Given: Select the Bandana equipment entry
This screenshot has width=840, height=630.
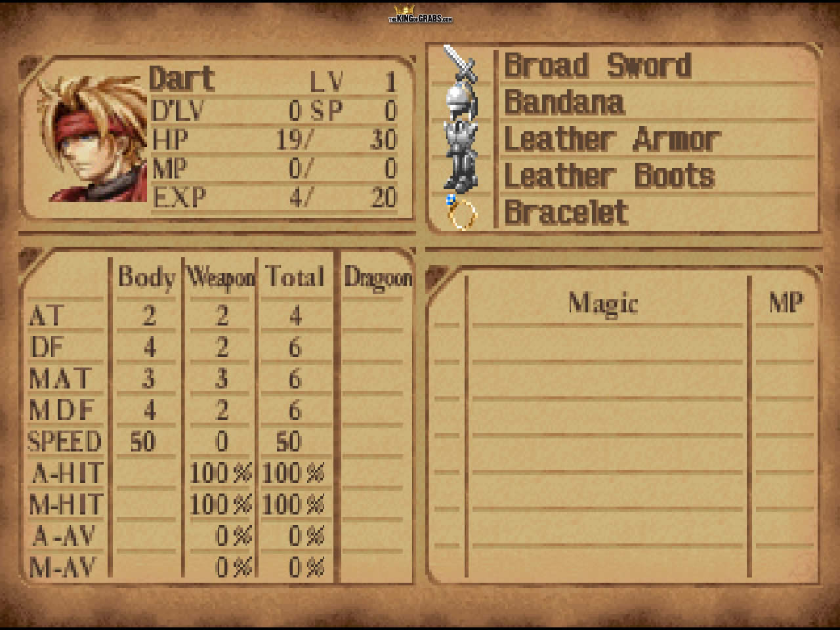Looking at the screenshot, I should [x=564, y=102].
